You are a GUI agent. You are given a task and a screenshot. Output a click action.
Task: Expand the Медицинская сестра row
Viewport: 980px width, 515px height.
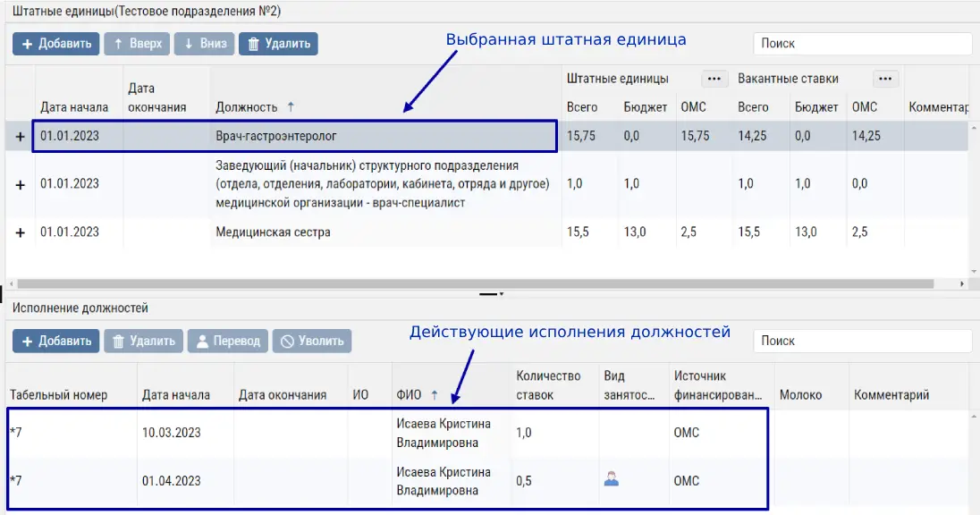pyautogui.click(x=20, y=232)
